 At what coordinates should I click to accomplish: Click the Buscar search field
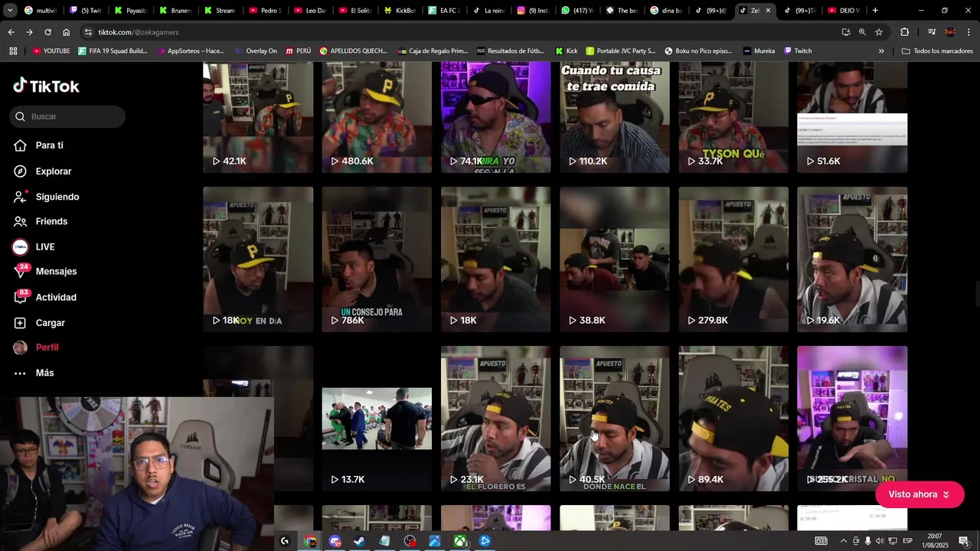pyautogui.click(x=68, y=116)
